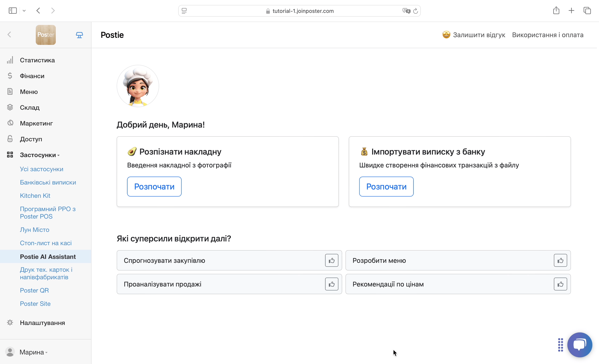Open Друк тех. карток і напівфабрикатів

[46, 273]
